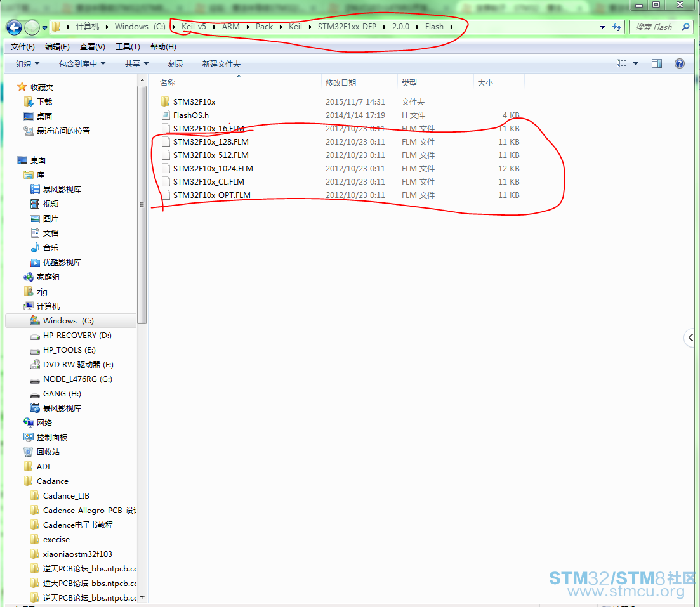Sort by the 类型 column header
This screenshot has height=607, width=700.
tap(409, 82)
